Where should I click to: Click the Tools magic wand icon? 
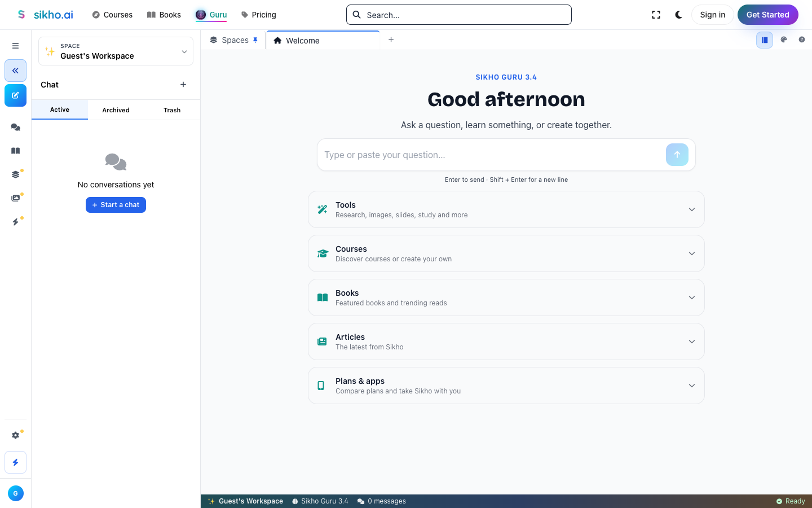pyautogui.click(x=323, y=209)
